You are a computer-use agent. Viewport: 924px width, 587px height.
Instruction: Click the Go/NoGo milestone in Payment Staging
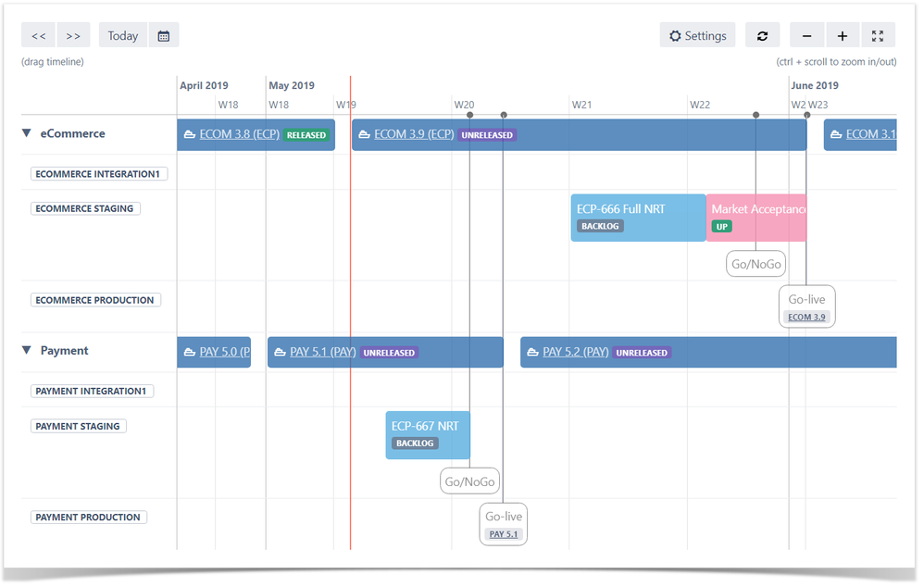pyautogui.click(x=469, y=481)
